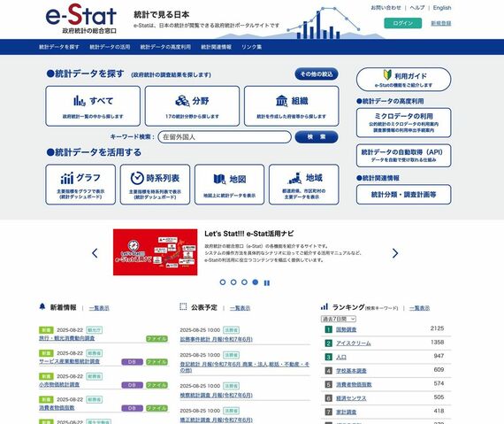Select the second carousel indicator dot

point(233,282)
